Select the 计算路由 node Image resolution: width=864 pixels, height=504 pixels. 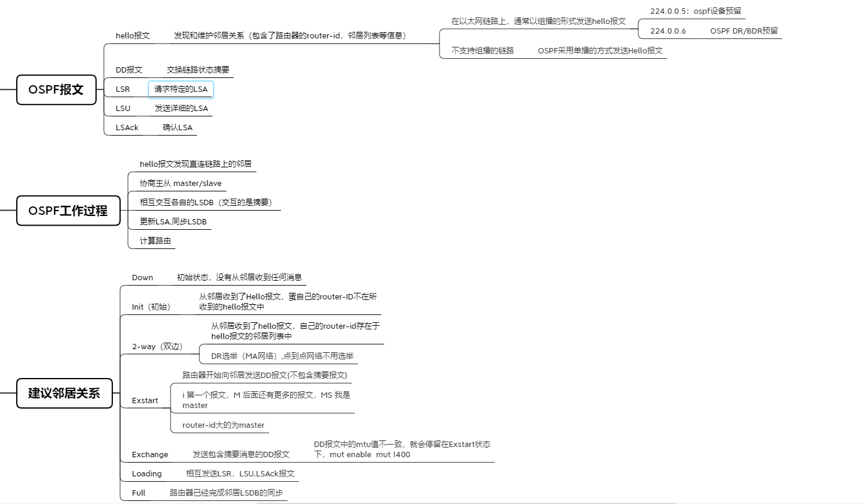pyautogui.click(x=152, y=241)
